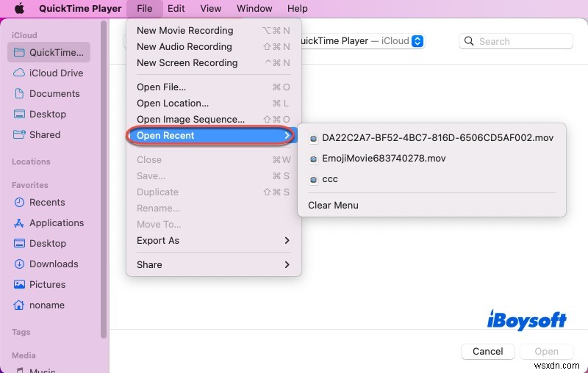
Task: Open the Edit menu
Action: [x=176, y=8]
